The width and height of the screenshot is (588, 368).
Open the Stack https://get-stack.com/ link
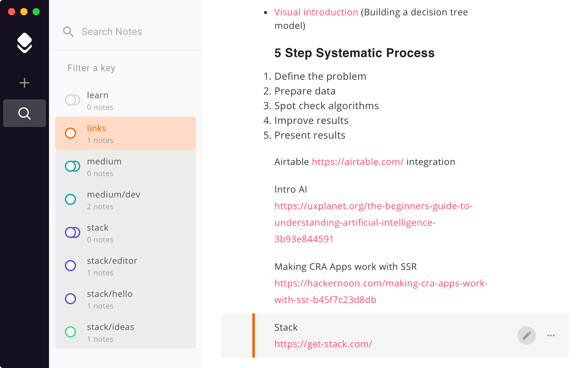pyautogui.click(x=322, y=343)
